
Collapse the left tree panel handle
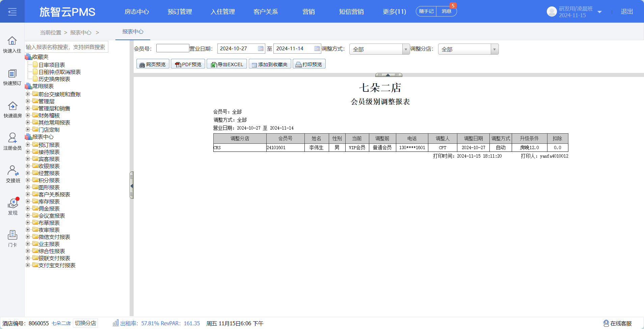(132, 185)
